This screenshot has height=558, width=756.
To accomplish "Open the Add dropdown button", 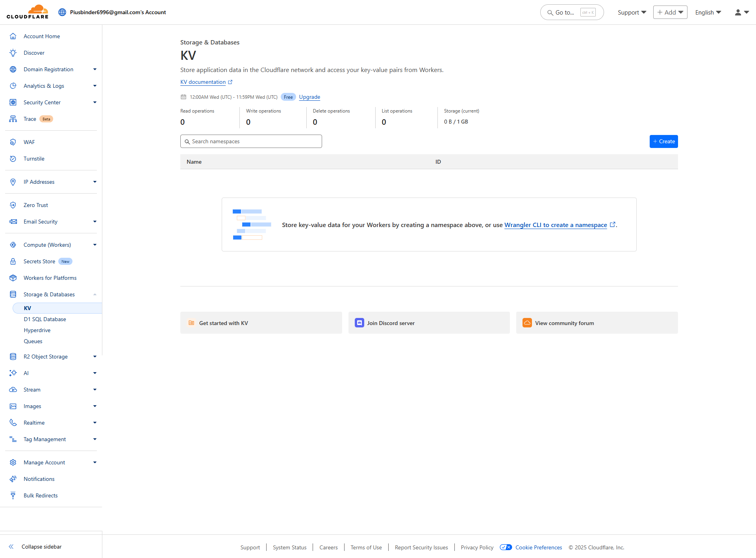I will click(670, 12).
